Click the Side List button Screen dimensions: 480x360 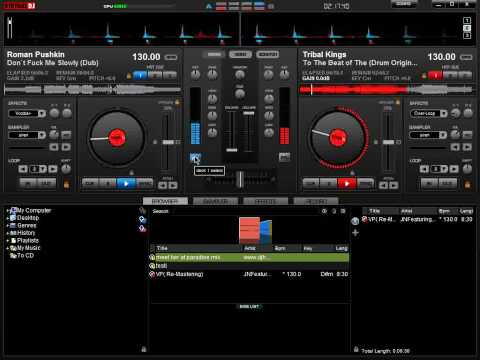click(249, 306)
